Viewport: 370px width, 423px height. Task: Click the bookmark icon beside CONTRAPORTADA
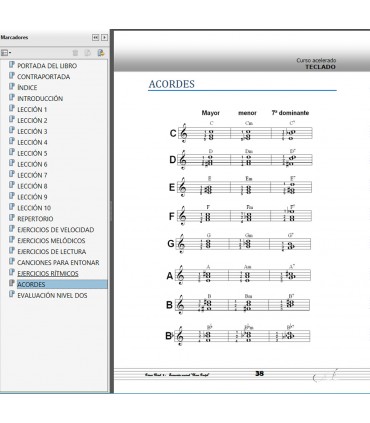click(x=12, y=76)
